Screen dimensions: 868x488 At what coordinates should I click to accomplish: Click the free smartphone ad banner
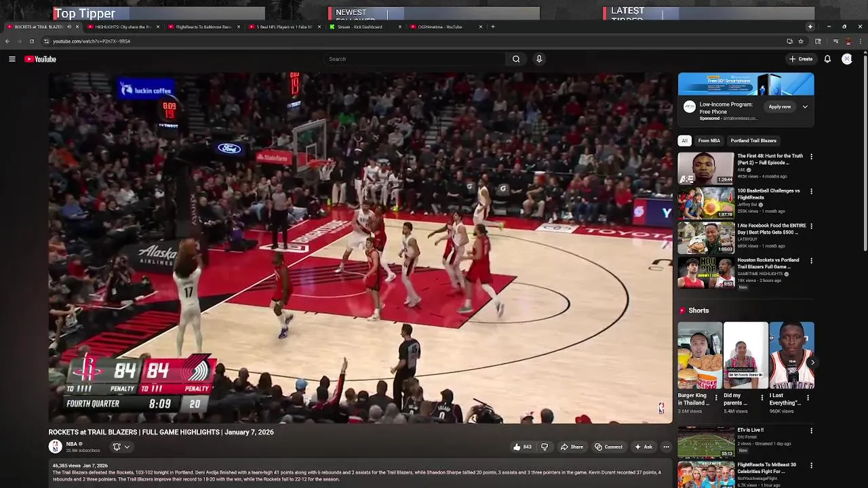746,85
